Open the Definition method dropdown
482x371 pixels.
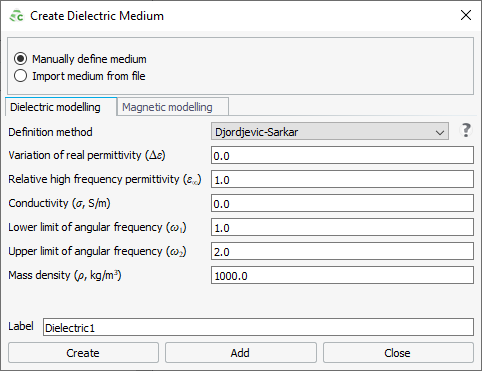[x=330, y=131]
